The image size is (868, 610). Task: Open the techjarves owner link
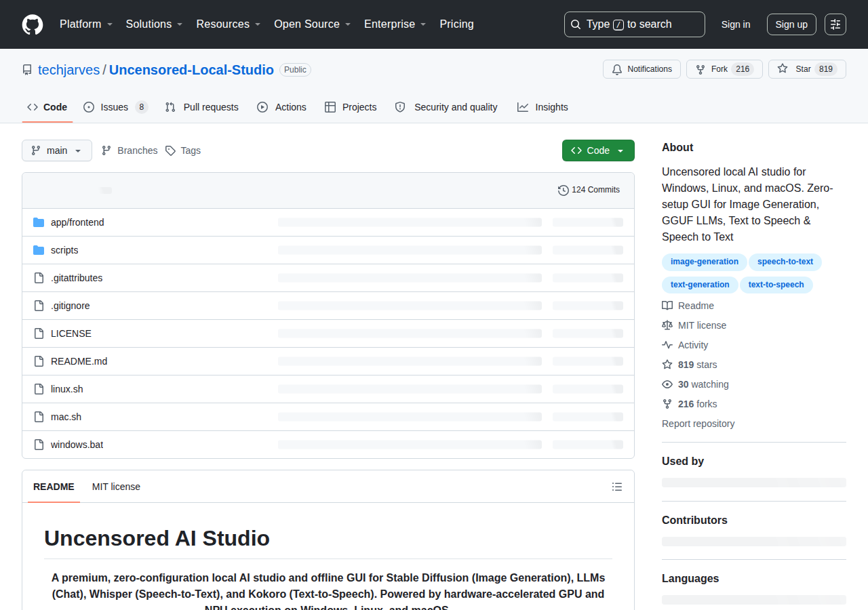tap(68, 70)
